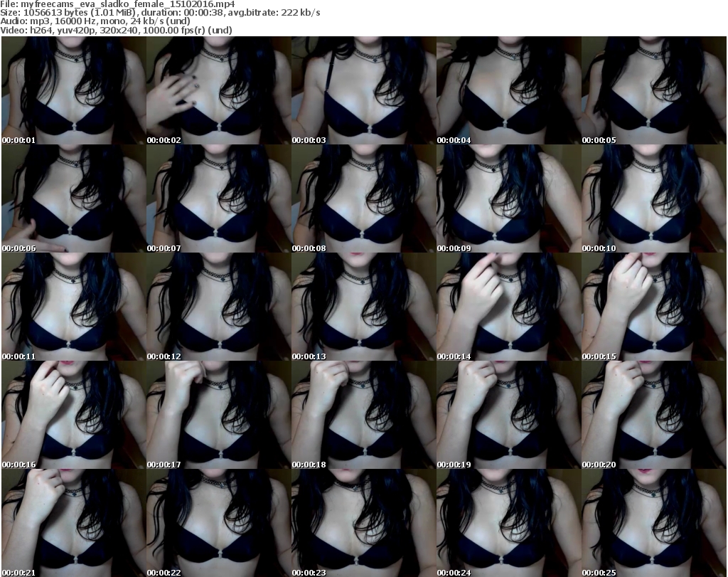Open the frame thumbnail stamped 00:00:21
The height and width of the screenshot is (577, 728).
(x=74, y=523)
